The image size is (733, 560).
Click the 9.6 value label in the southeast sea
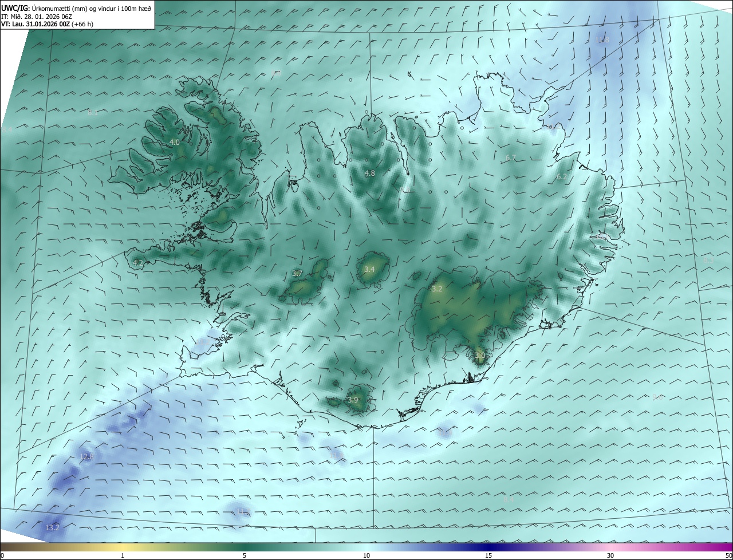657,397
